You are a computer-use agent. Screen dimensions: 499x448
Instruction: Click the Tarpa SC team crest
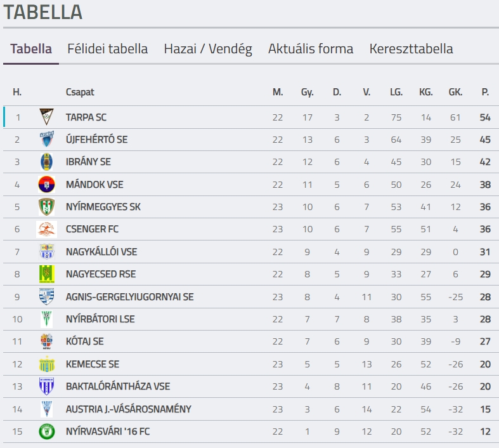pos(46,117)
